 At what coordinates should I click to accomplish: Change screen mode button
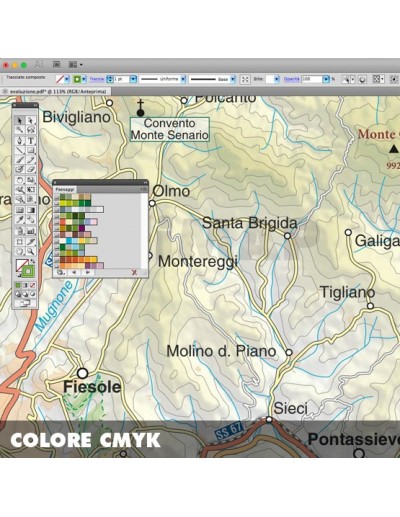[25, 304]
